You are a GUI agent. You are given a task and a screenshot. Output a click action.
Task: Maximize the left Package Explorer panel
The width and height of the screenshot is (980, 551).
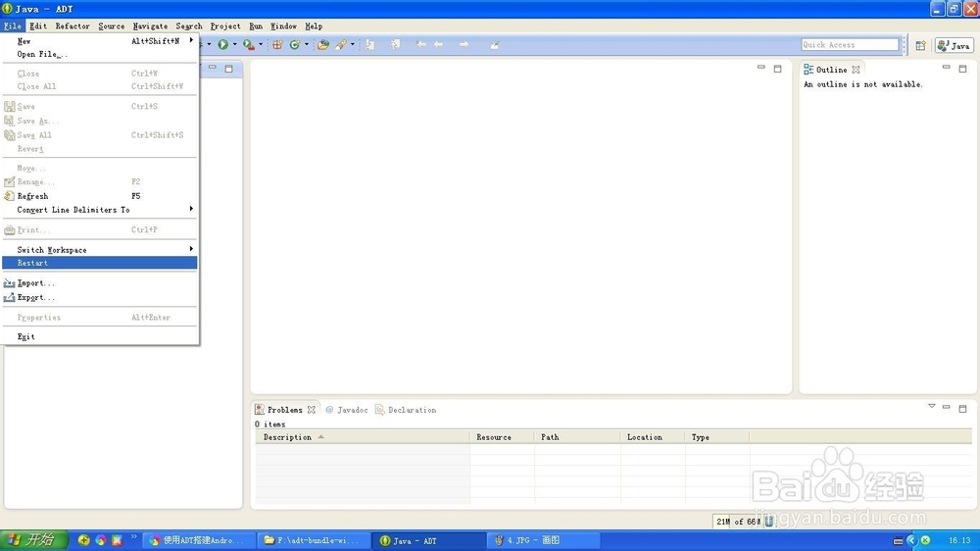(x=228, y=69)
